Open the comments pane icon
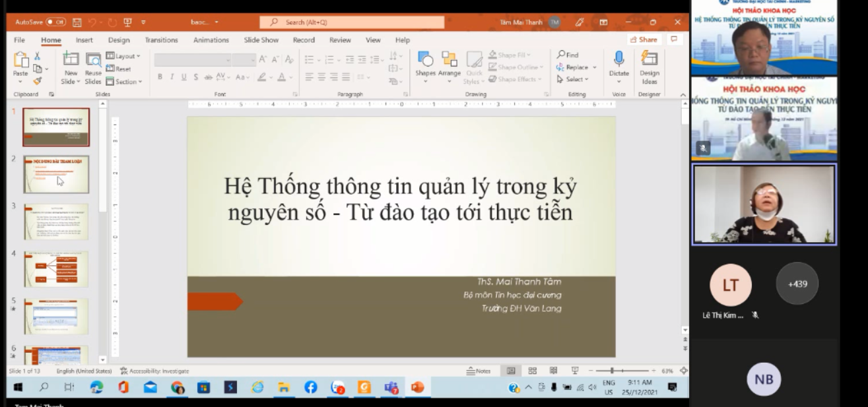This screenshot has width=868, height=407. pos(674,40)
